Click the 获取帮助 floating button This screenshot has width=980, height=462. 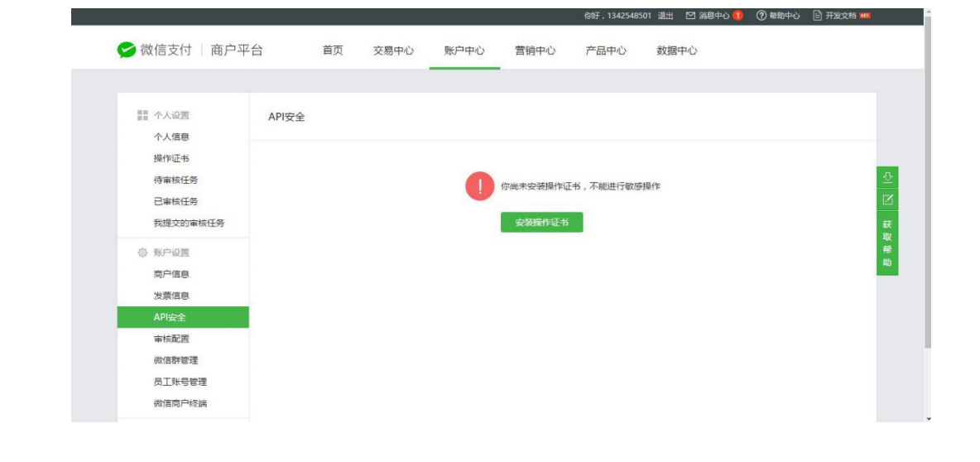[887, 243]
